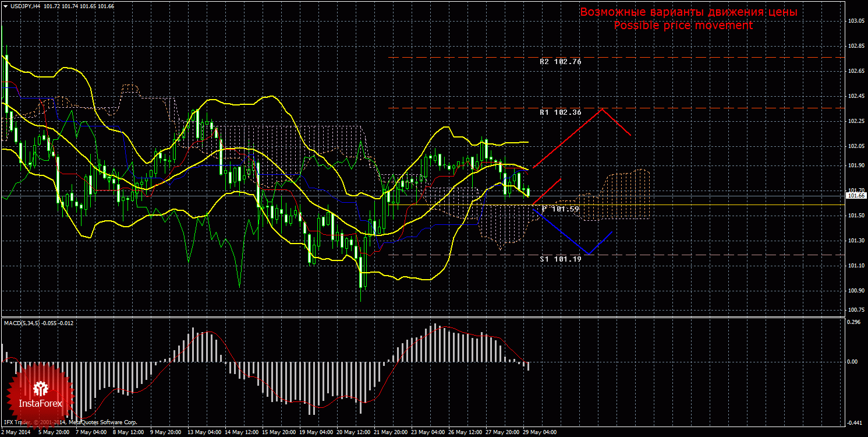Click the "8 May 12:00" time label
This screenshot has height=437, width=868.
click(x=128, y=432)
